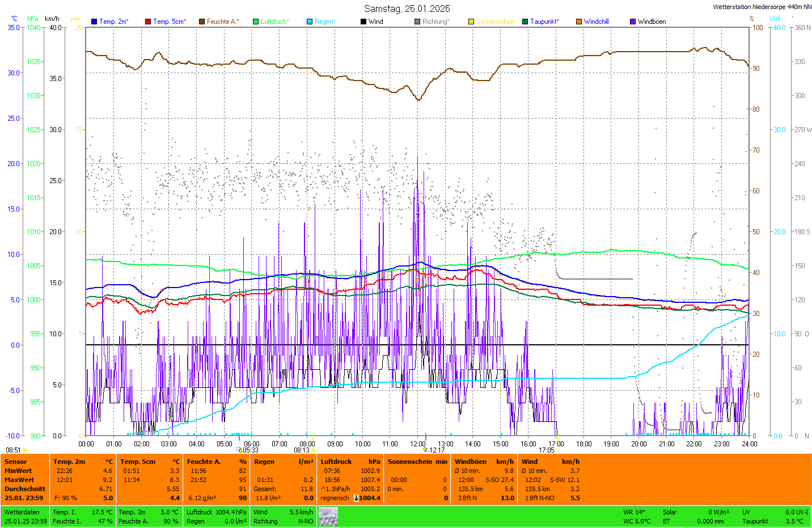Select the Luftdruck legend label
Screen dimensions: 812x528
point(274,22)
